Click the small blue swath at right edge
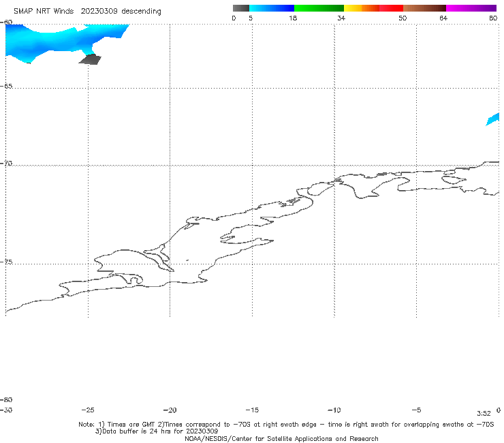This screenshot has width=504, height=443. pyautogui.click(x=493, y=119)
